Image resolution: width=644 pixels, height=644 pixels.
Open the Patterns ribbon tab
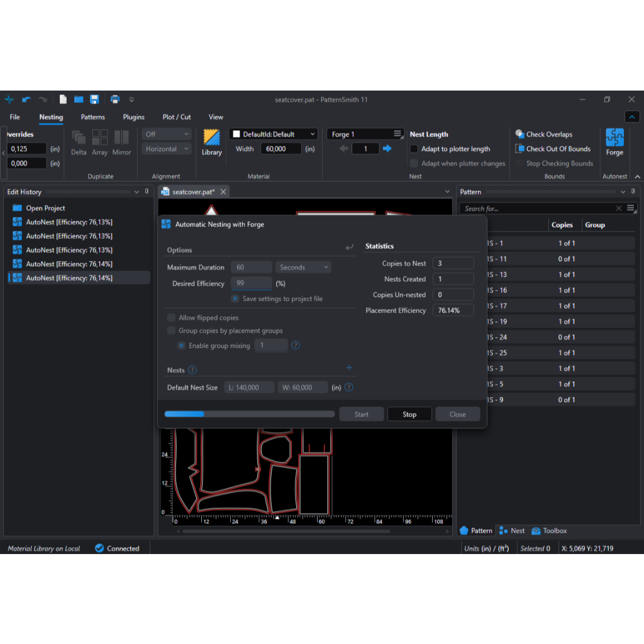[x=93, y=117]
